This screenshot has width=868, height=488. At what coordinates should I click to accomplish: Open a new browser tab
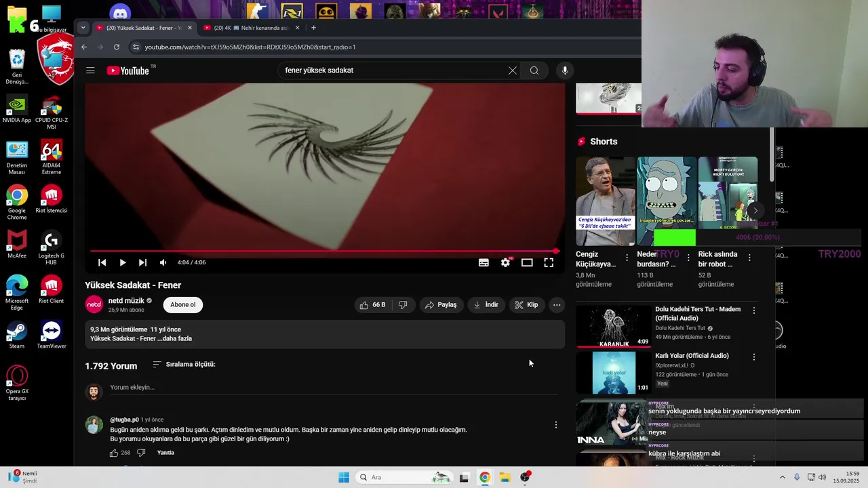pyautogui.click(x=313, y=28)
